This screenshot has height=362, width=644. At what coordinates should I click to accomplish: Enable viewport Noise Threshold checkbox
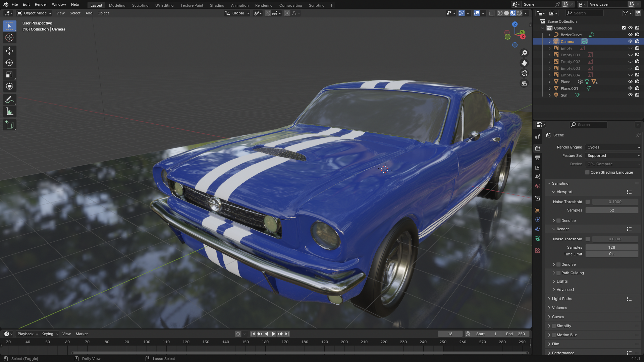(x=588, y=202)
